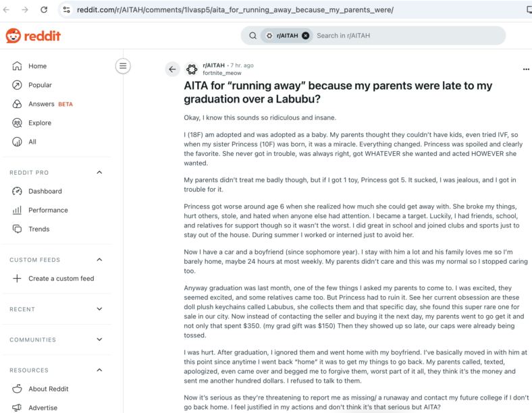
Task: Click the Dashboard gauge icon
Action: pos(17,191)
